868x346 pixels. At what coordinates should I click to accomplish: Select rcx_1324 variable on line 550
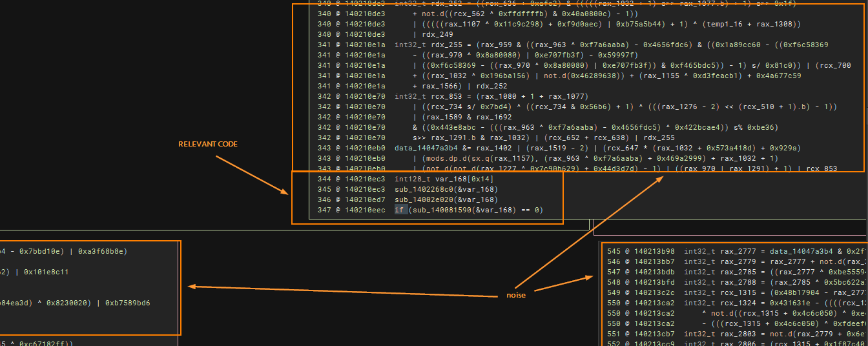(739, 303)
